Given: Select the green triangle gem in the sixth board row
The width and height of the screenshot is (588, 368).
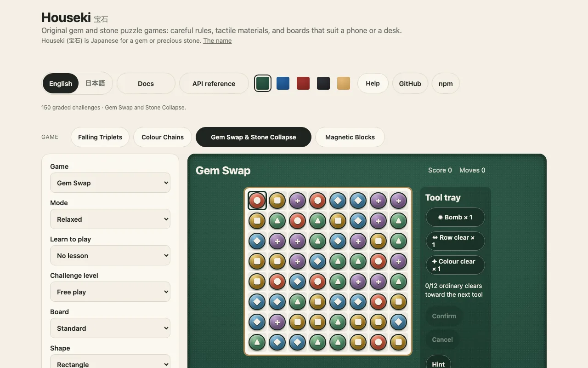Looking at the screenshot, I should click(x=298, y=302).
